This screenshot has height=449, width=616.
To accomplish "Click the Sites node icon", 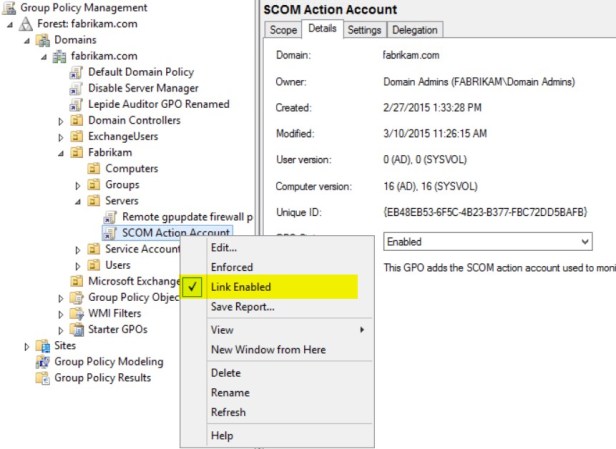I will [42, 345].
